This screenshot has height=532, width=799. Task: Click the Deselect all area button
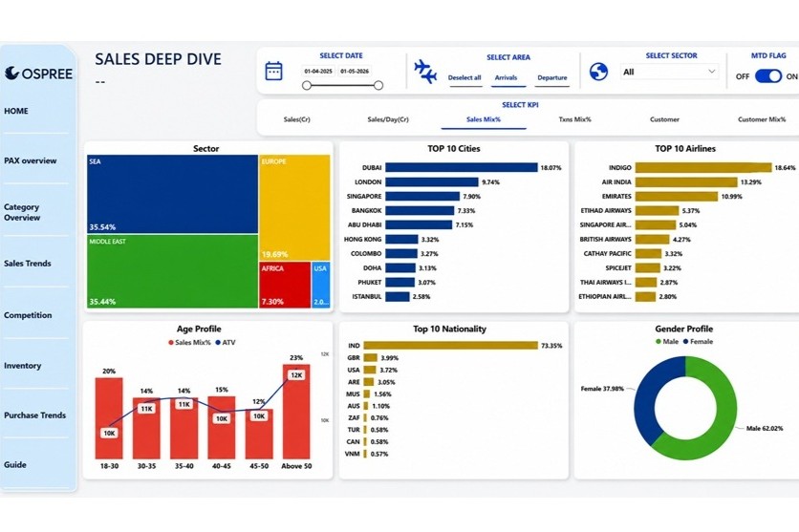(x=464, y=78)
